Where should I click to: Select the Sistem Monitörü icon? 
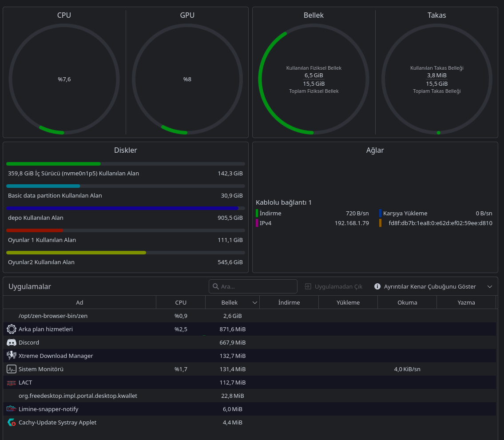[x=12, y=369]
